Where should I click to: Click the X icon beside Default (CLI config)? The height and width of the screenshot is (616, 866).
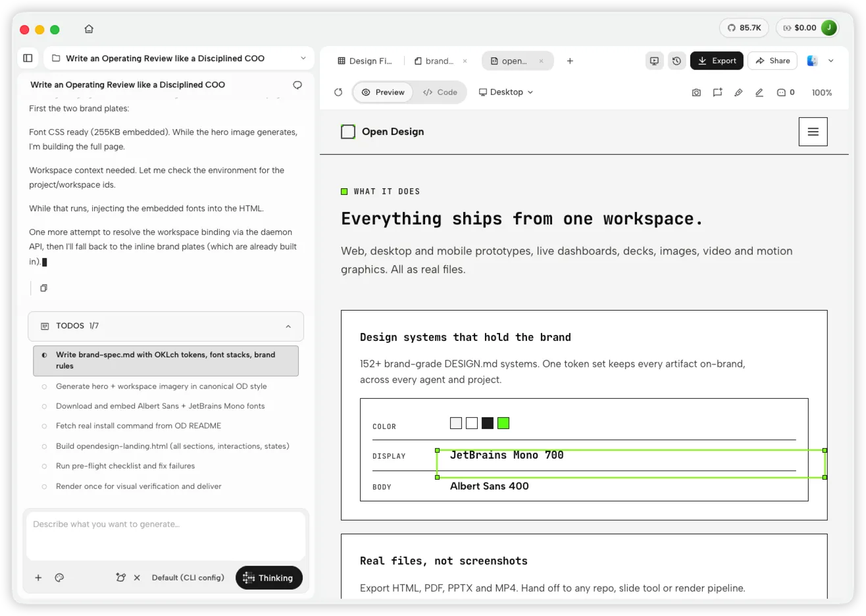click(137, 578)
